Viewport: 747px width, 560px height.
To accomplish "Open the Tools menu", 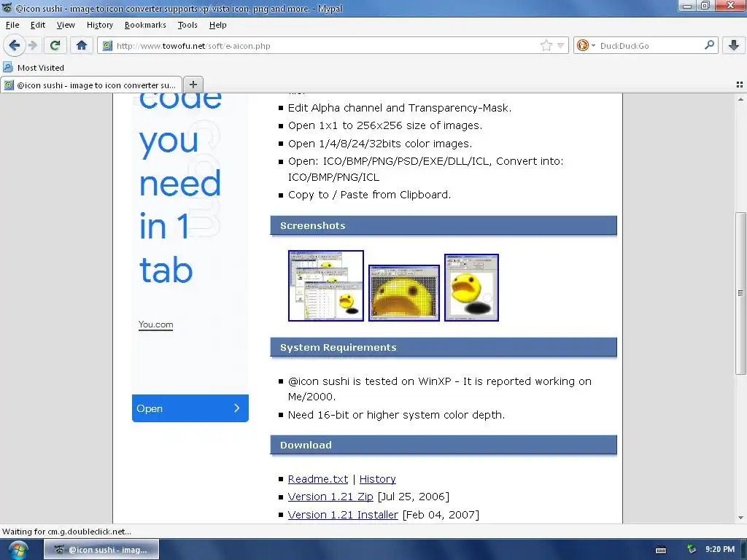I will pos(187,25).
